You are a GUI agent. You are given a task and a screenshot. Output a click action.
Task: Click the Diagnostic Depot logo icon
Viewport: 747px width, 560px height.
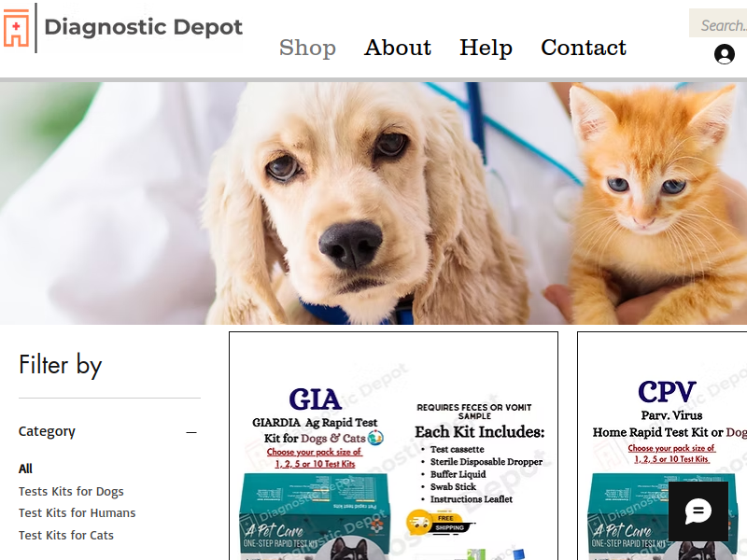pyautogui.click(x=16, y=28)
